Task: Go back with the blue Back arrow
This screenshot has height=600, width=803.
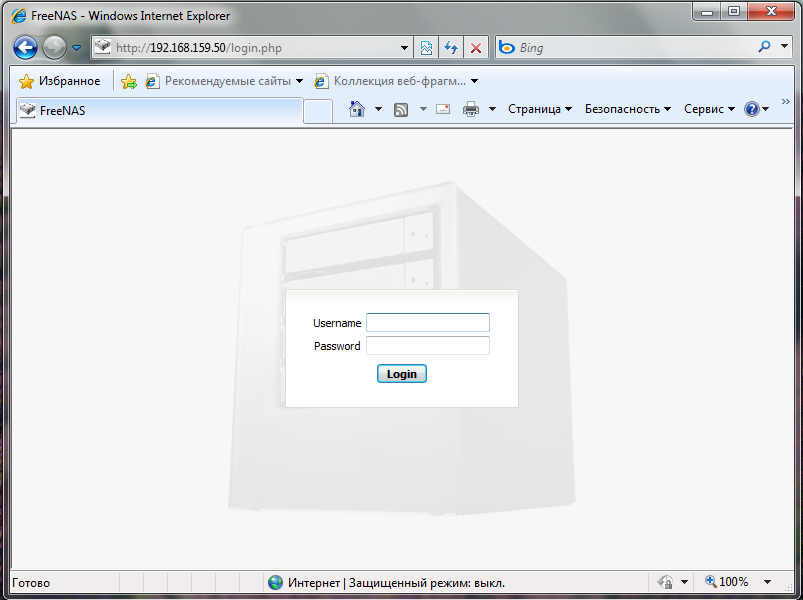Action: pyautogui.click(x=25, y=48)
